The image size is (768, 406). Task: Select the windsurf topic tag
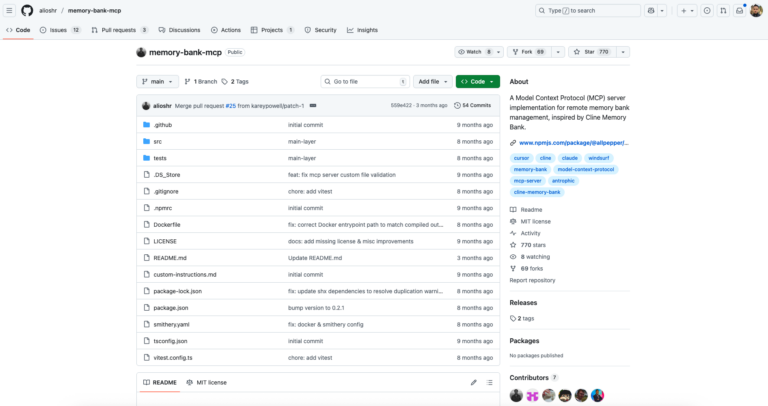tap(599, 158)
